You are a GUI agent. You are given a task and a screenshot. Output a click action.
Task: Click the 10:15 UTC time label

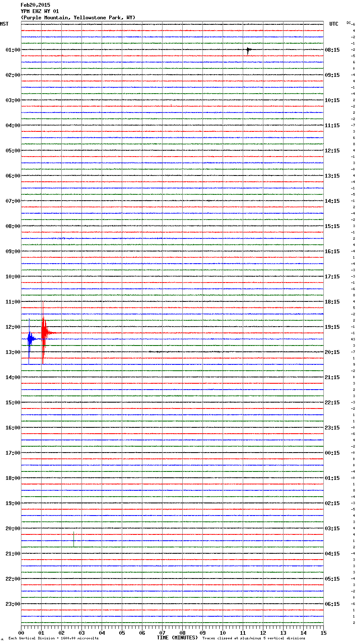pos(332,100)
